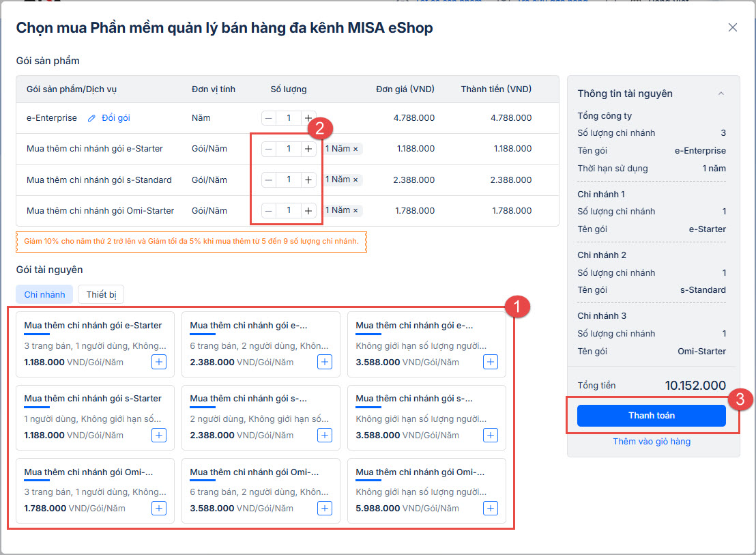
Task: Increase Omi-Starter branch quantity
Action: point(308,211)
